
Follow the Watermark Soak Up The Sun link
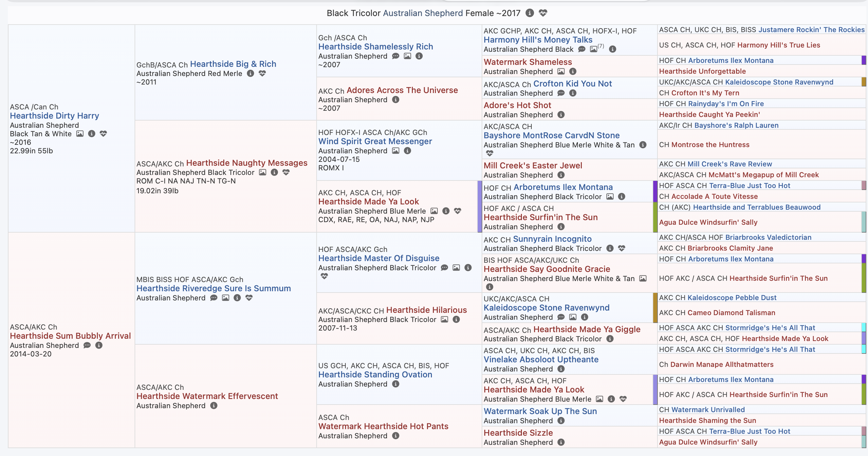541,411
